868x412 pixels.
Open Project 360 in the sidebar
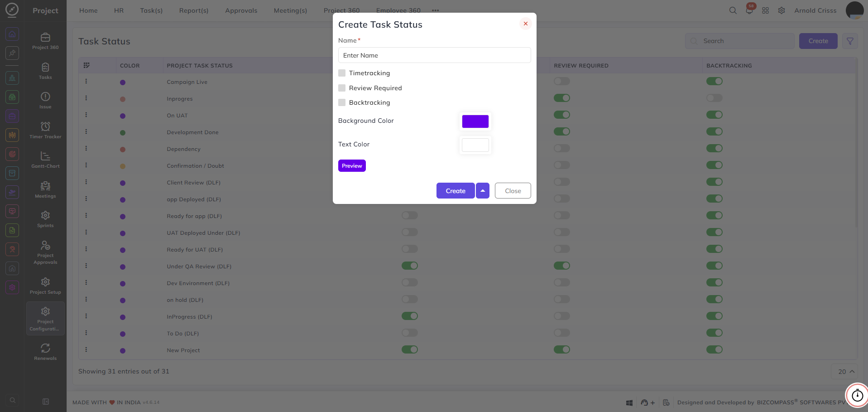point(45,41)
